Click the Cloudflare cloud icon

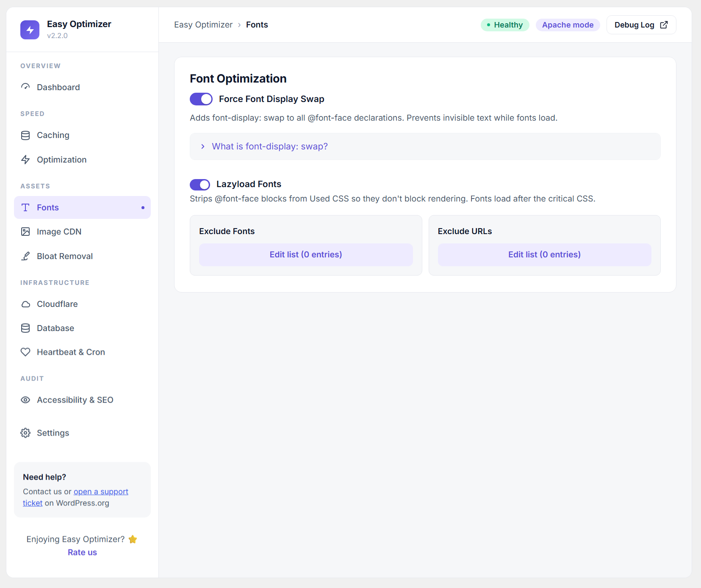(x=25, y=304)
